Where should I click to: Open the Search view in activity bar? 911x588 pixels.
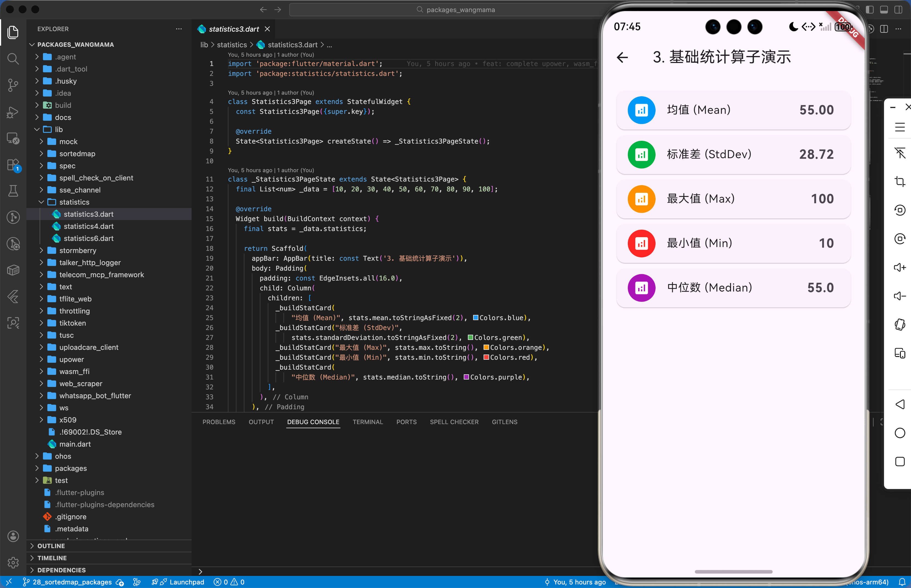pyautogui.click(x=13, y=59)
